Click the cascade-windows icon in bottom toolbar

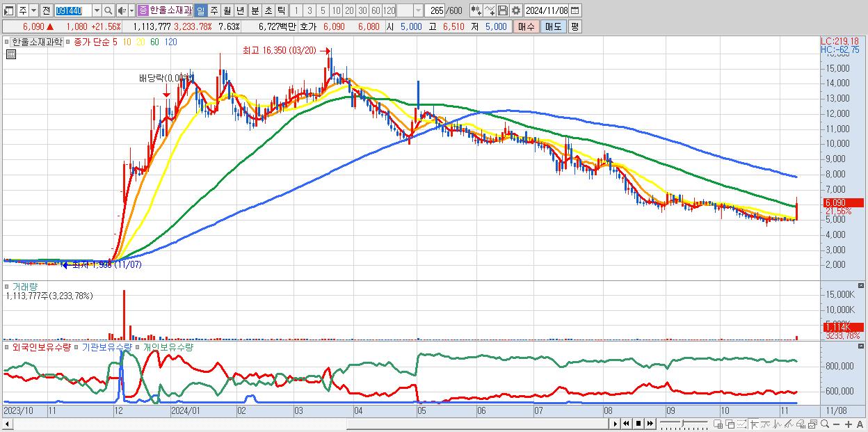[730, 424]
